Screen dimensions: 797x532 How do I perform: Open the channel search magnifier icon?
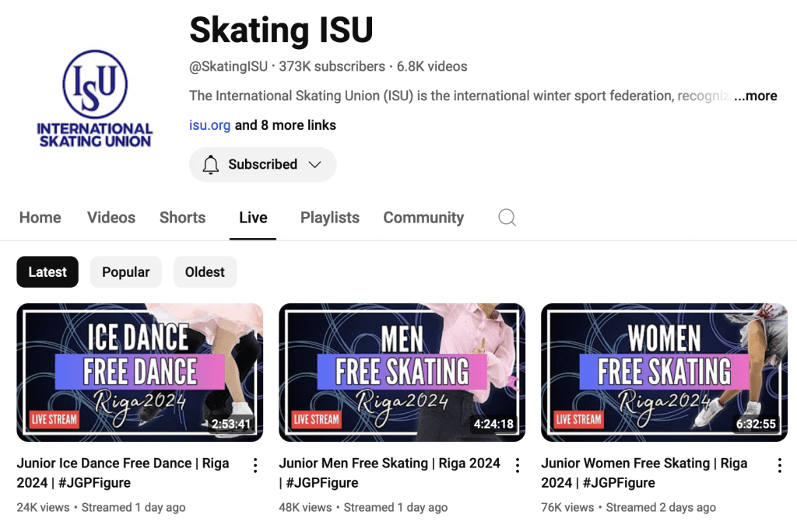click(x=507, y=218)
